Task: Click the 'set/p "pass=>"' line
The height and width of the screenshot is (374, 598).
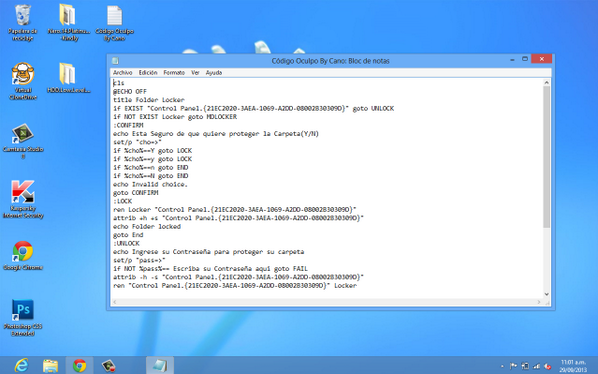Action: tap(139, 260)
